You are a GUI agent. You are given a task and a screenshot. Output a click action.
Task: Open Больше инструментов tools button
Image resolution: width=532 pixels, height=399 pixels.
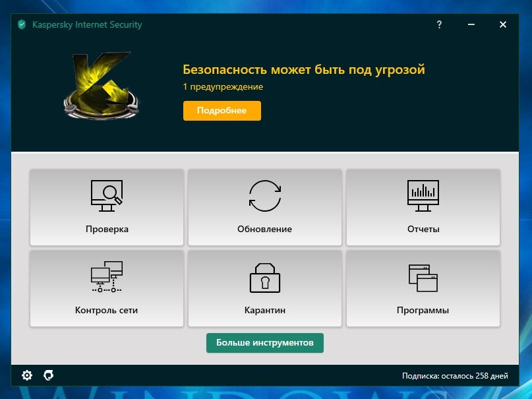(264, 343)
